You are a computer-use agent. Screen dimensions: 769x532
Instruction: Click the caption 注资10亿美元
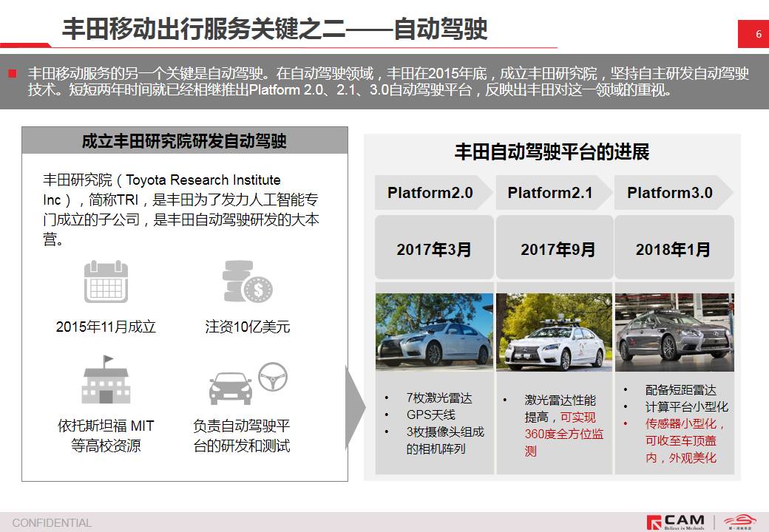pyautogui.click(x=248, y=327)
